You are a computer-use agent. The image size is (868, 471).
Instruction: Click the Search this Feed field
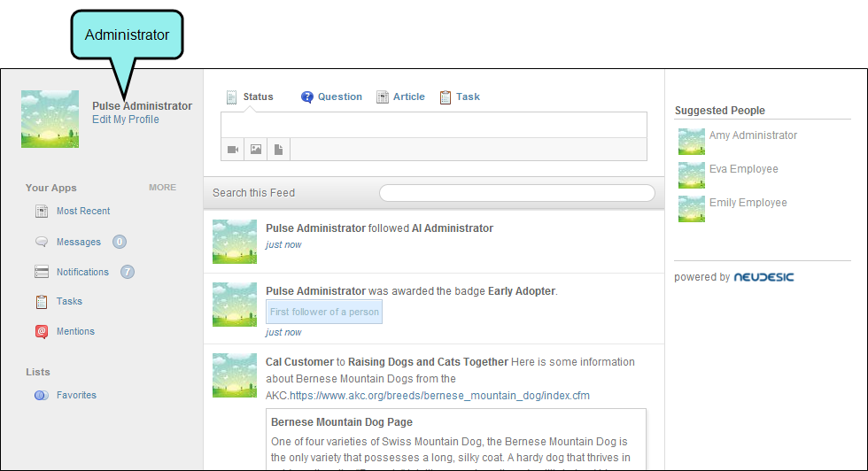point(516,193)
